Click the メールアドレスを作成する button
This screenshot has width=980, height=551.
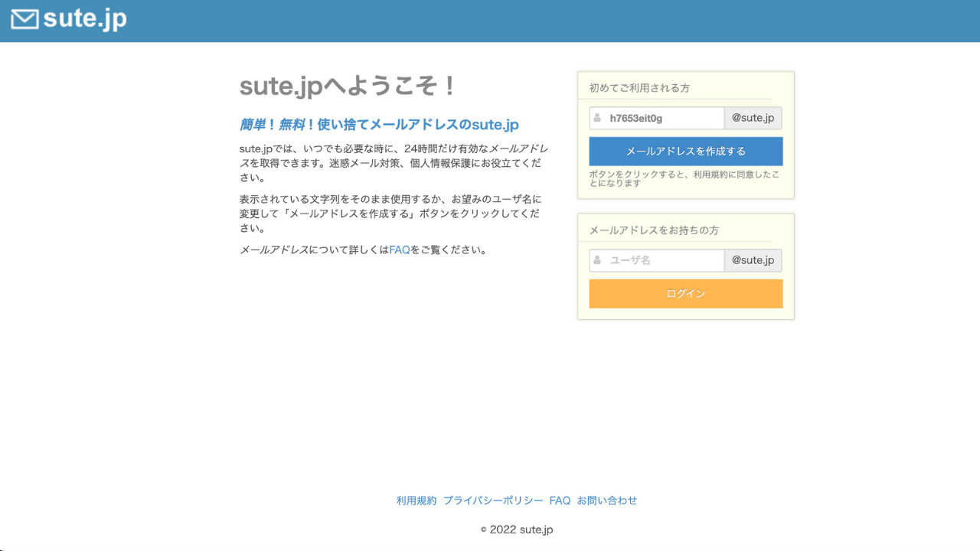point(686,152)
